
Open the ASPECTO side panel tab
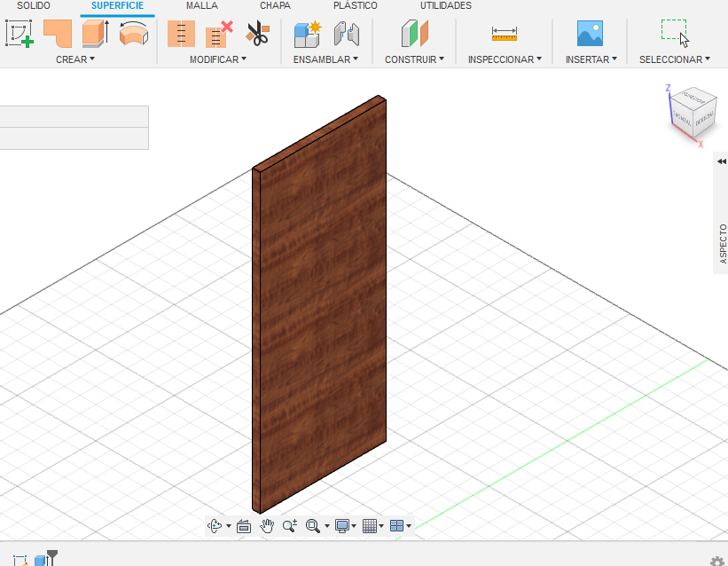pos(723,243)
